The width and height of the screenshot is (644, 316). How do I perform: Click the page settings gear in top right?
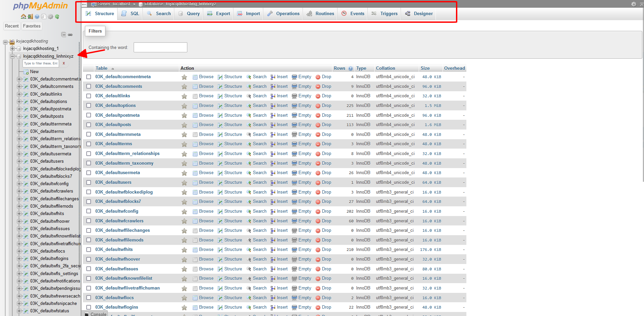coord(634,4)
